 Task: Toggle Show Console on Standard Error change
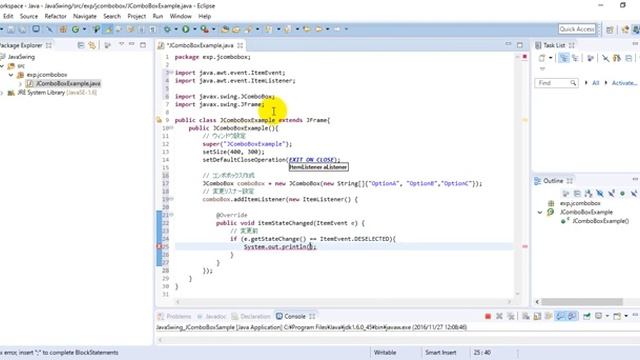[572, 316]
